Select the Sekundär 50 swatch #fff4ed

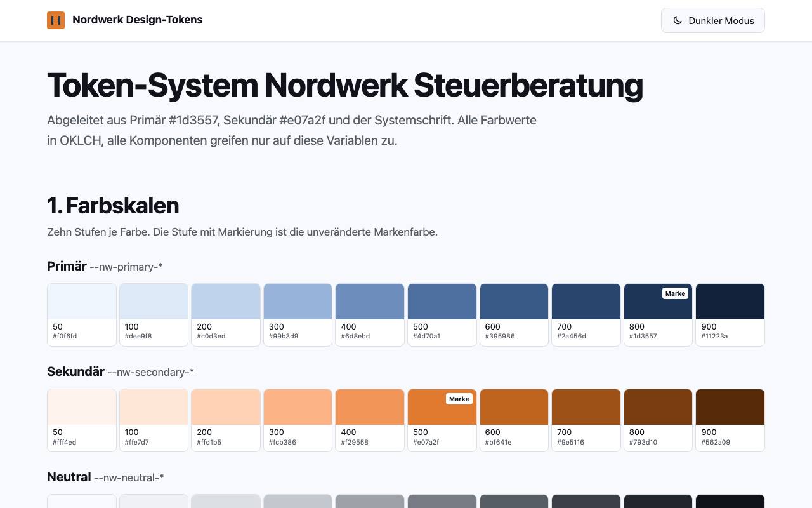coord(82,420)
